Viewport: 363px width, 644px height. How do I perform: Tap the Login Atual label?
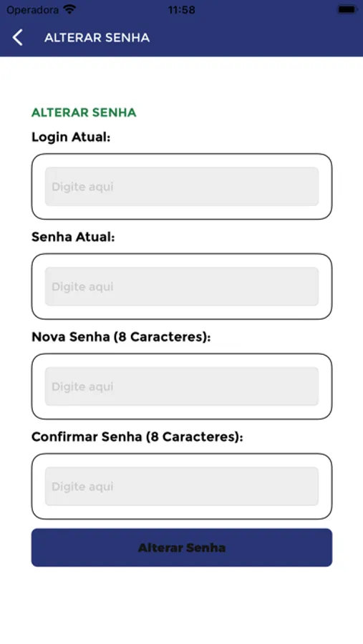coord(71,137)
